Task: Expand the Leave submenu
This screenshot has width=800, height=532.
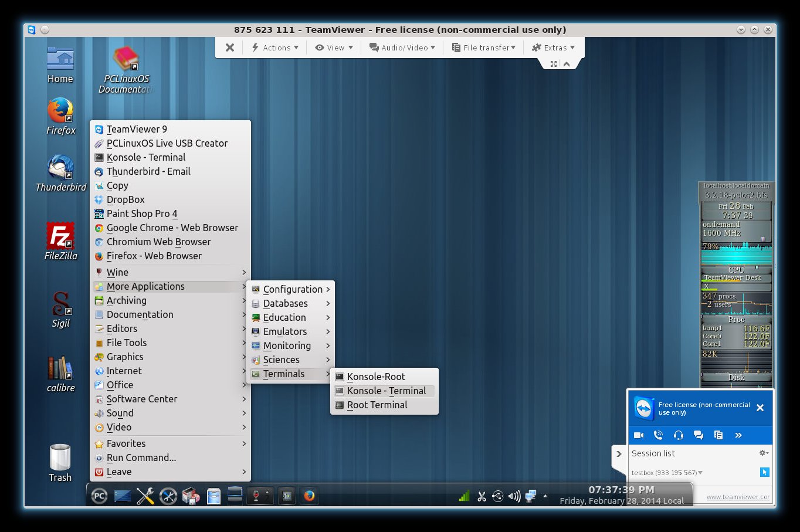Action: coord(170,472)
